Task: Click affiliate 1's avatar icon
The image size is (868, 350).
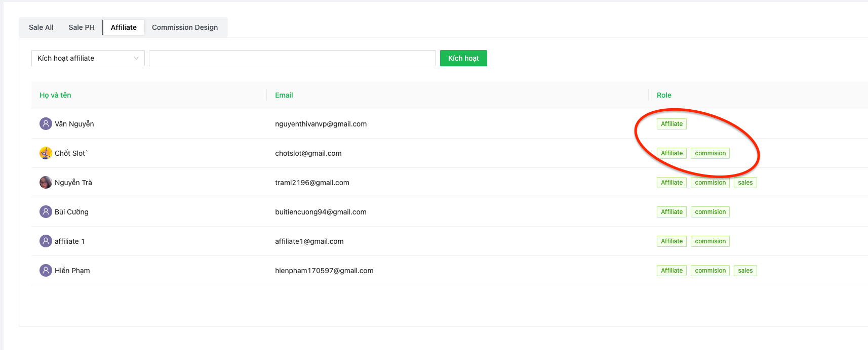Action: pyautogui.click(x=46, y=241)
